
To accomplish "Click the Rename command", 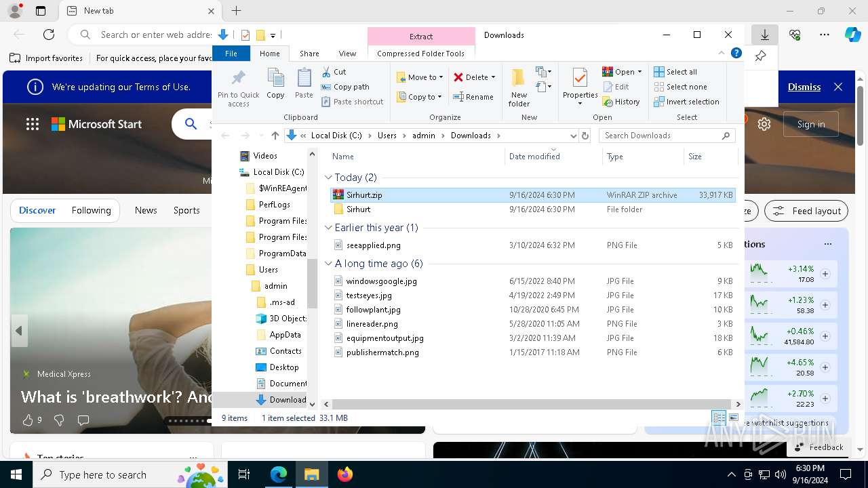I will [x=473, y=97].
